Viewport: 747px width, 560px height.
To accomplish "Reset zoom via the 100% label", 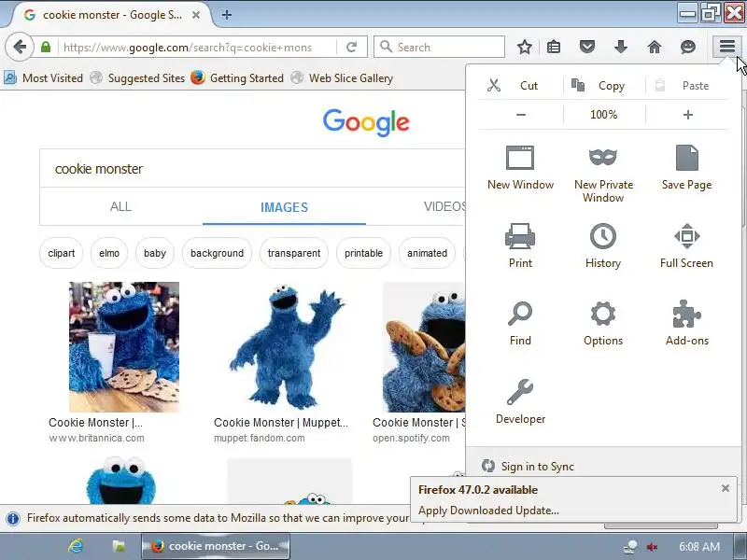I will (603, 115).
